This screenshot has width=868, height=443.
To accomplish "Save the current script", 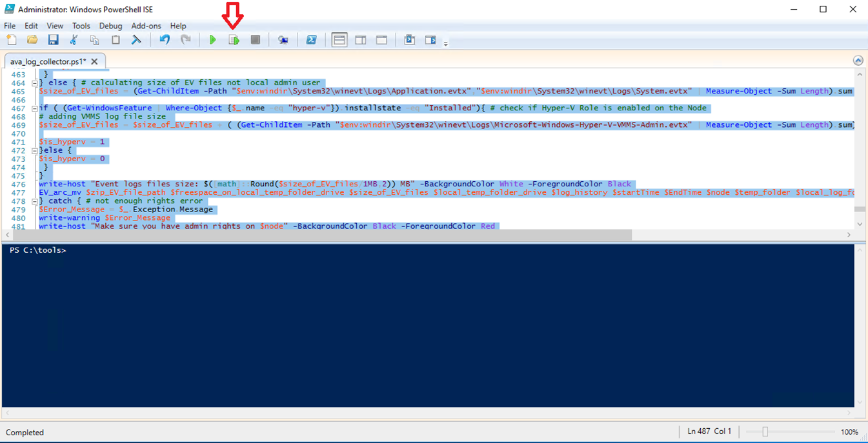I will click(x=53, y=39).
